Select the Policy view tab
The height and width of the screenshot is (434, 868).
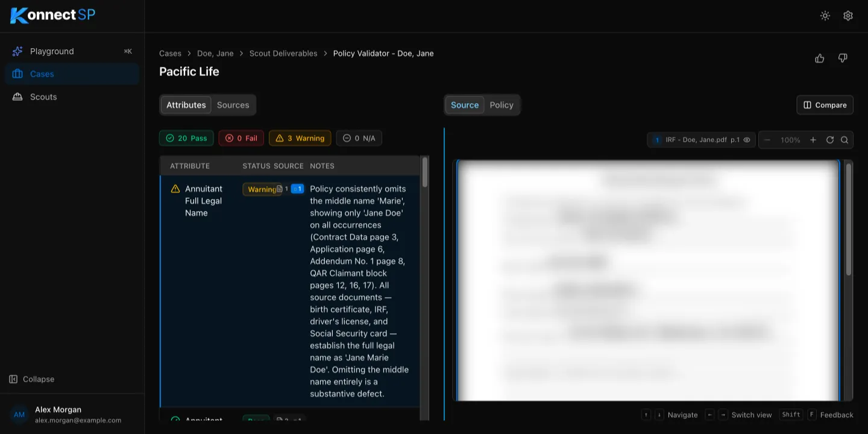(x=502, y=105)
